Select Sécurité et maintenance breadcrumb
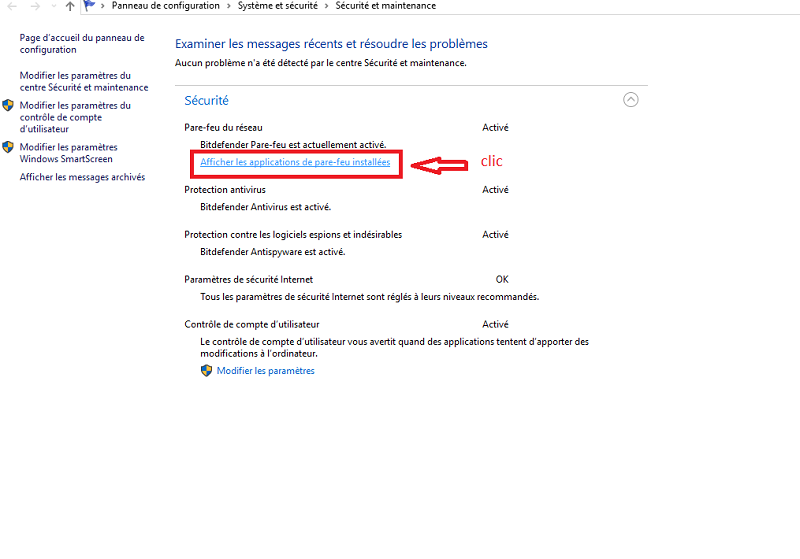 [386, 6]
